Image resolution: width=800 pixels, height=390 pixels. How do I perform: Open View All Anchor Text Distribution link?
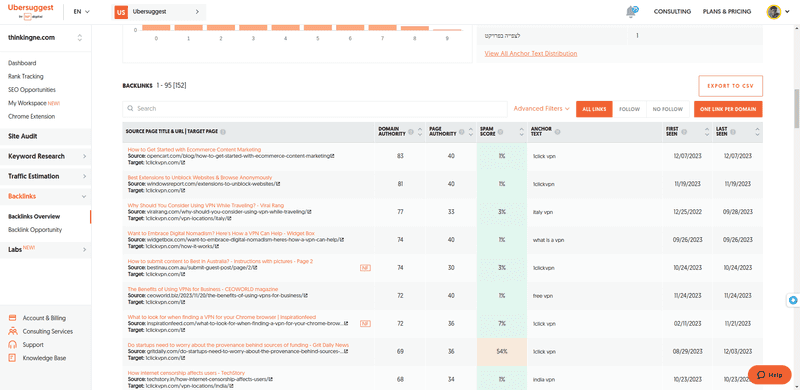[x=531, y=54]
